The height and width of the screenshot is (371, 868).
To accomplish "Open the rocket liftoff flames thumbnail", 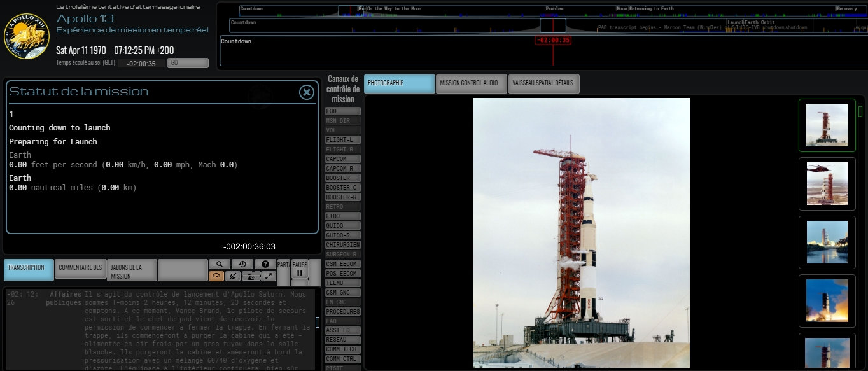I will [x=827, y=300].
